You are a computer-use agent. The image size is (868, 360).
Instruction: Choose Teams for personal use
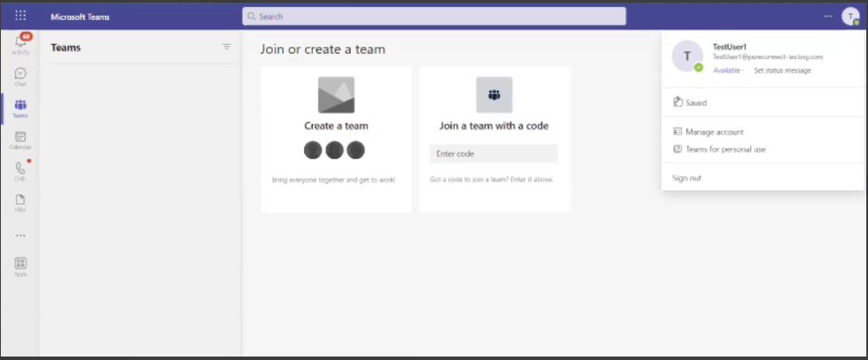click(x=725, y=149)
